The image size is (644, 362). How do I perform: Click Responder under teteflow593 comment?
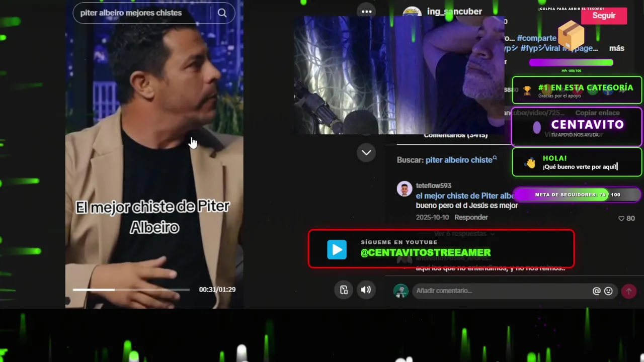(x=471, y=217)
